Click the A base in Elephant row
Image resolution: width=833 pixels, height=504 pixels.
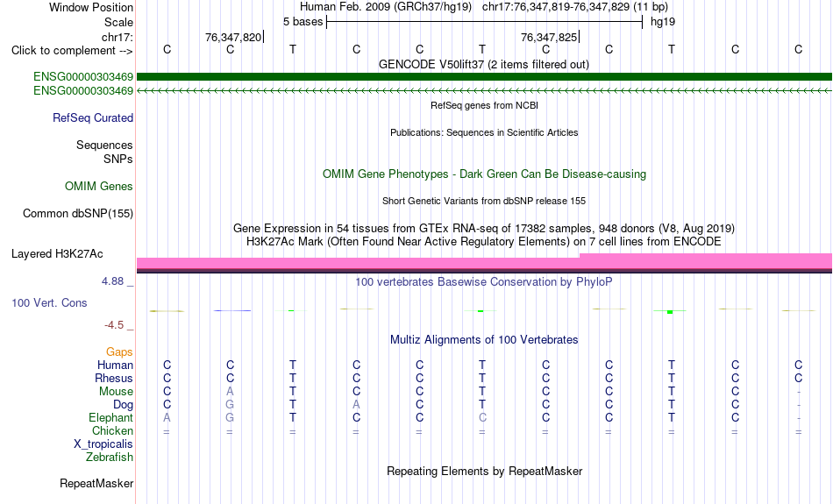click(x=167, y=417)
